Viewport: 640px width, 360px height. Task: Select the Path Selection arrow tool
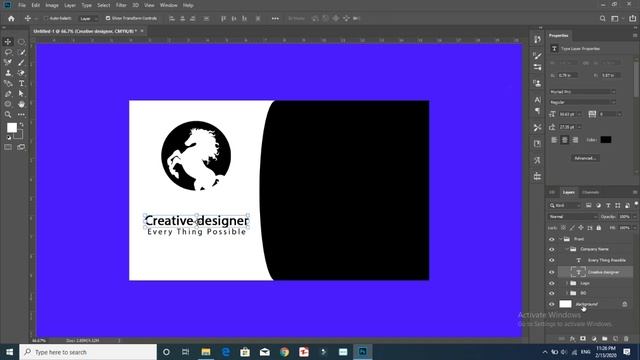[x=21, y=94]
